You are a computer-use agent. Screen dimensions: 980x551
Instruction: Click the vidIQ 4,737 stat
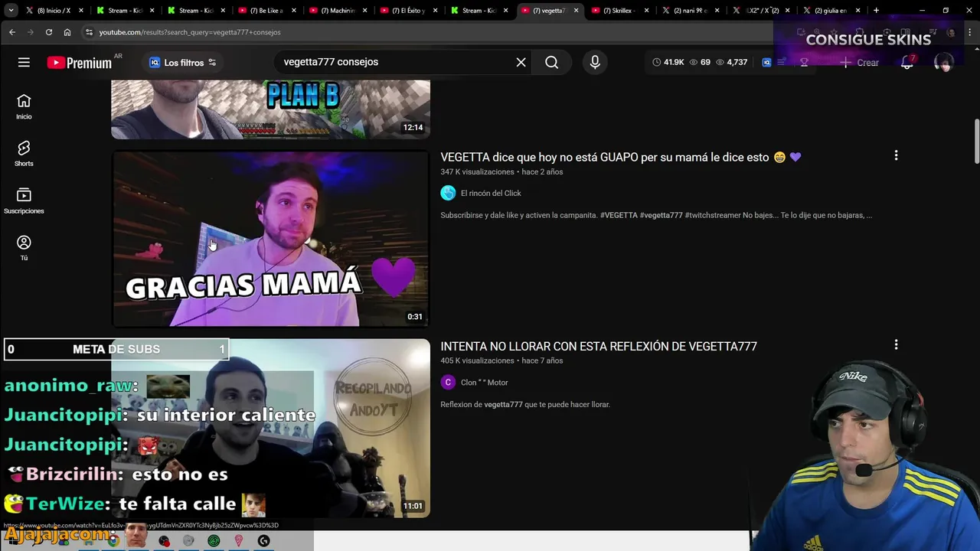(x=731, y=62)
